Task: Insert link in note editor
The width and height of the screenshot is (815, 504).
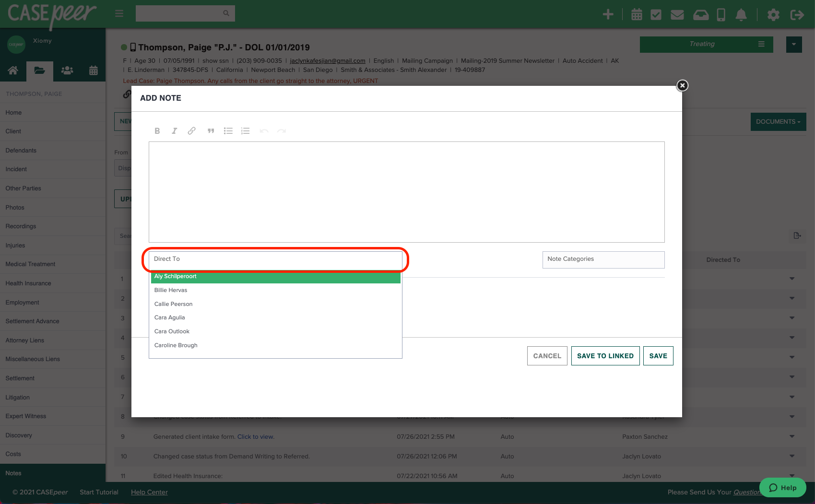Action: [191, 131]
